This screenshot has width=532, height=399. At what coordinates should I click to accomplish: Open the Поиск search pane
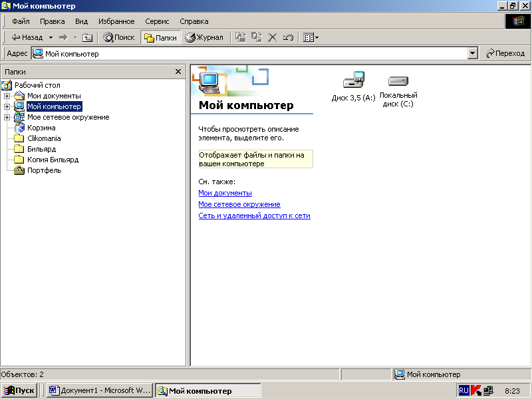click(119, 37)
